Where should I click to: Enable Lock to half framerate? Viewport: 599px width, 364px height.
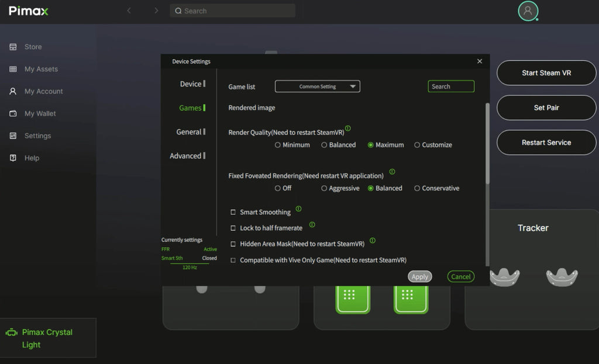click(x=233, y=228)
